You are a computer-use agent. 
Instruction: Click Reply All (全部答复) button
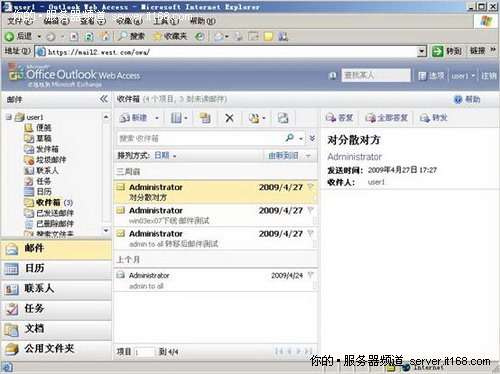tap(387, 118)
